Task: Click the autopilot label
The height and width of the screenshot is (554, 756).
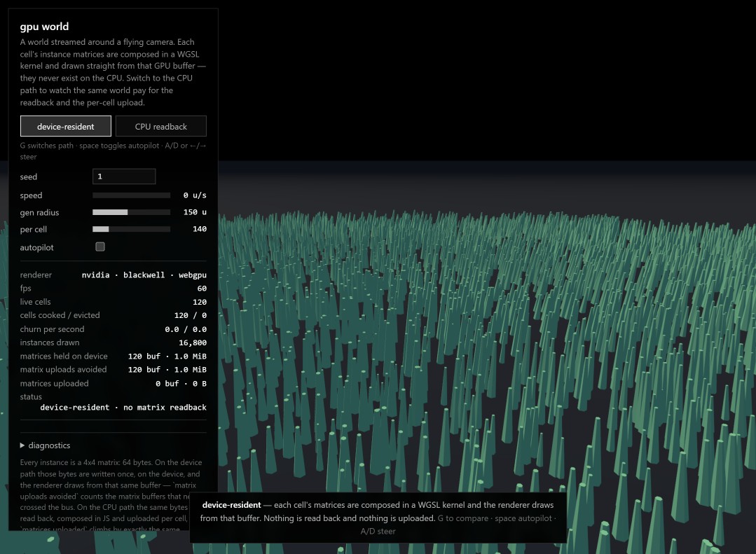Action: pyautogui.click(x=36, y=247)
